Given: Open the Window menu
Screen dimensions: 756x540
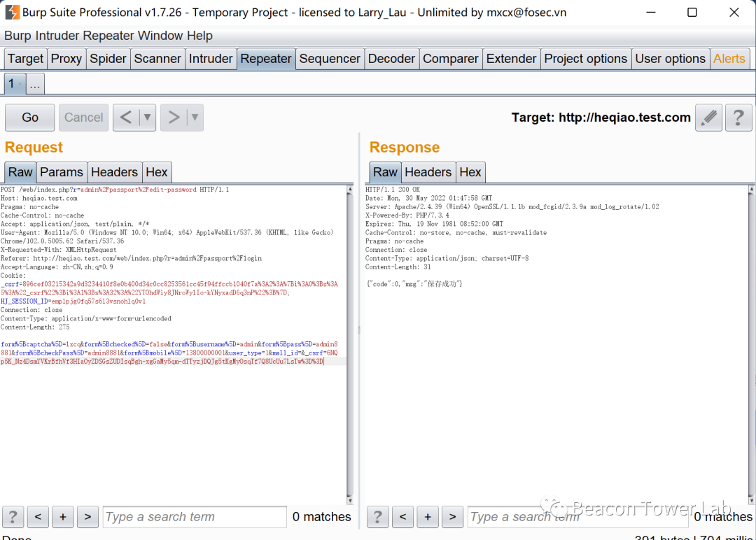Looking at the screenshot, I should click(160, 36).
